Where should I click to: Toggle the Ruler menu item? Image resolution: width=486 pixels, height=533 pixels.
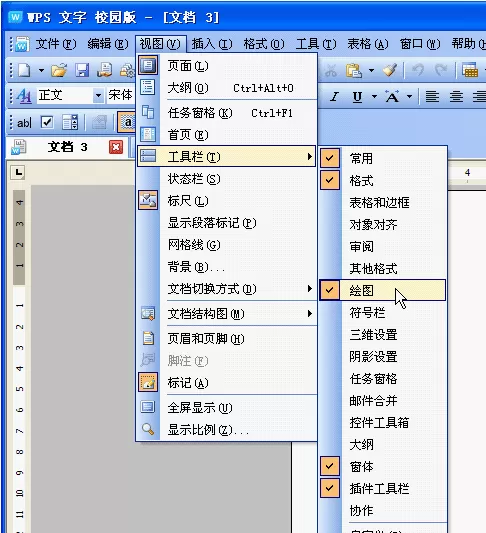(x=227, y=201)
